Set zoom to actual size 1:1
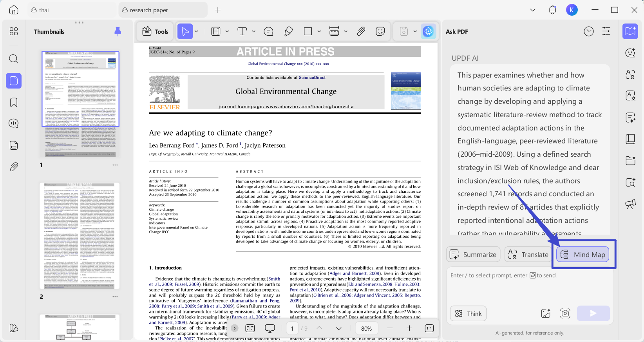Screen dimensions: 644x342 (429, 328)
